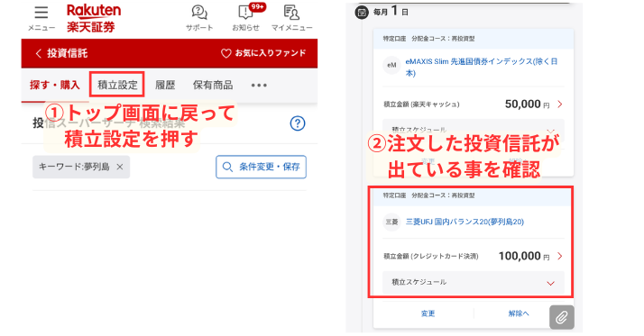
Task: Open the three-dot more tabs menu
Action: 259,86
